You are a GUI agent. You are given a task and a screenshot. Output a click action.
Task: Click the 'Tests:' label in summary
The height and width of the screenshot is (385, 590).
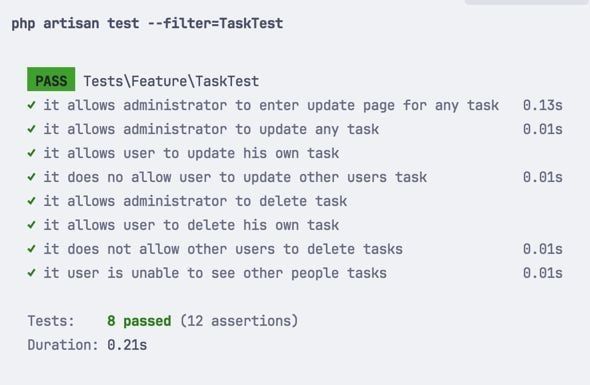click(x=51, y=321)
